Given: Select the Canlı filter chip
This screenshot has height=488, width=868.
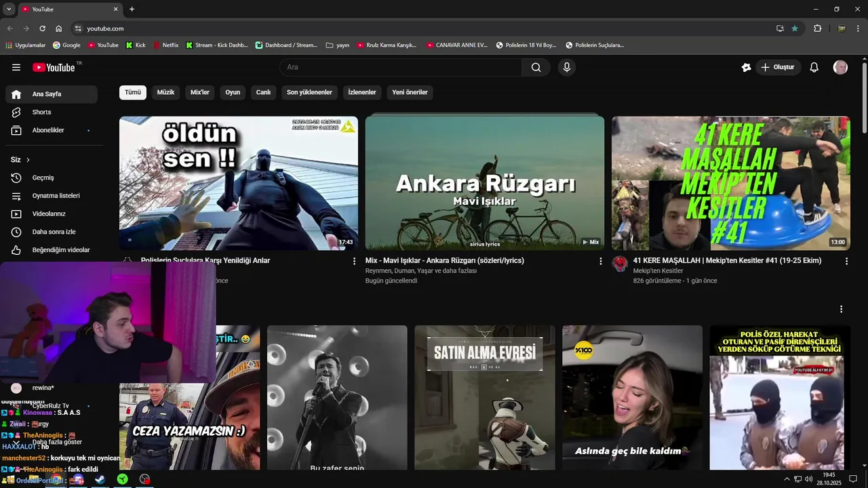Looking at the screenshot, I should pos(263,92).
